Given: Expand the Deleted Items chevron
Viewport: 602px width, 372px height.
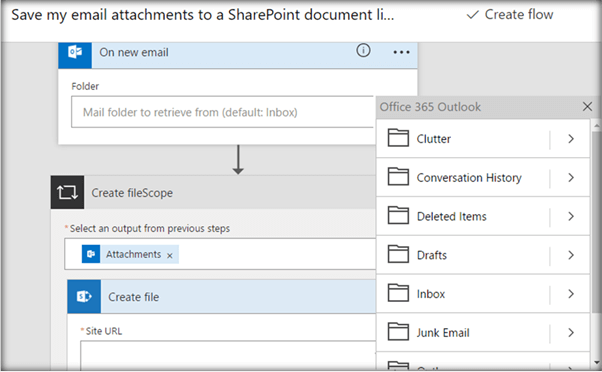Looking at the screenshot, I should pos(571,216).
